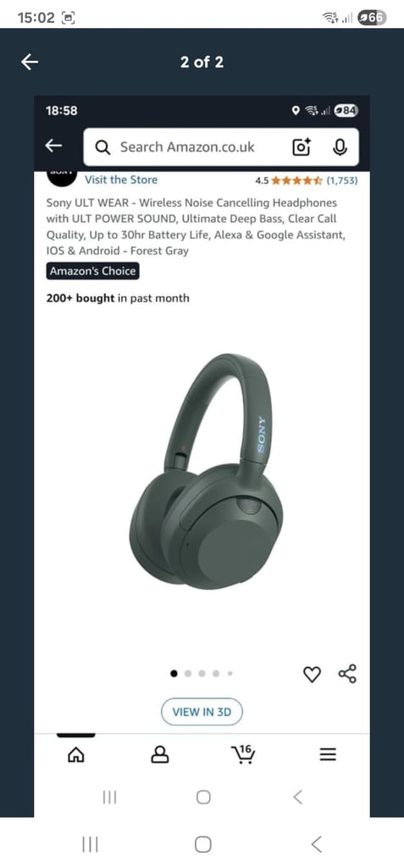Select the third image carousel dot
The height and width of the screenshot is (868, 404).
pos(202,674)
